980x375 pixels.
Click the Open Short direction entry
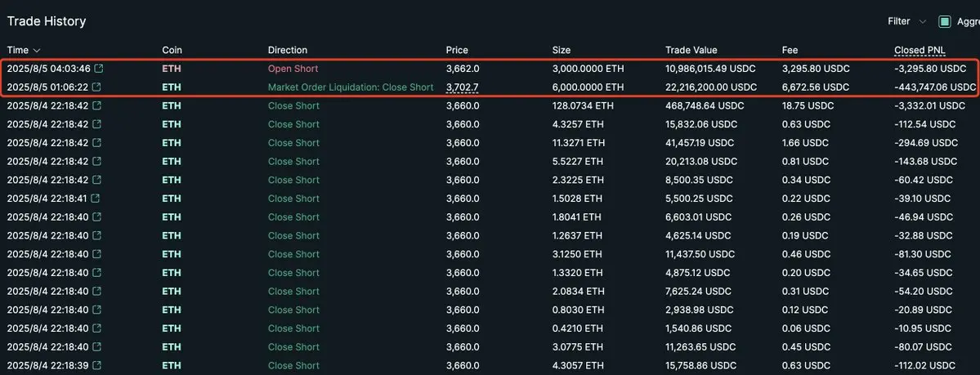pyautogui.click(x=293, y=68)
